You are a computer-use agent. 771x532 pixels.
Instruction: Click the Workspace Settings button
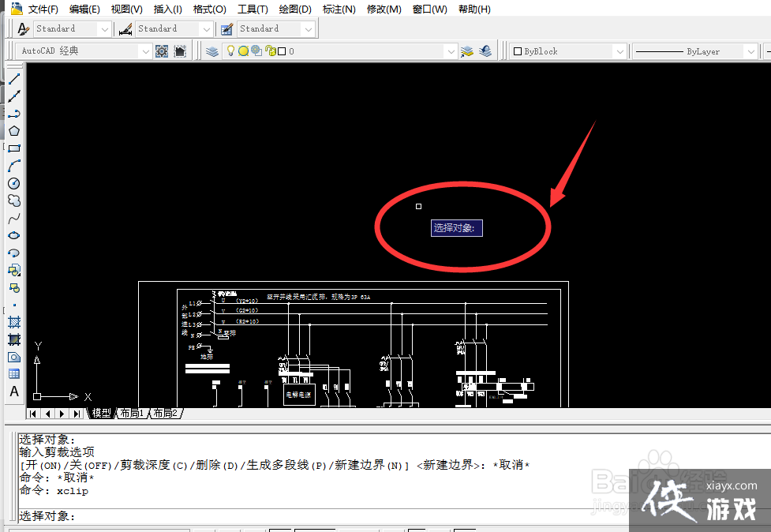161,50
